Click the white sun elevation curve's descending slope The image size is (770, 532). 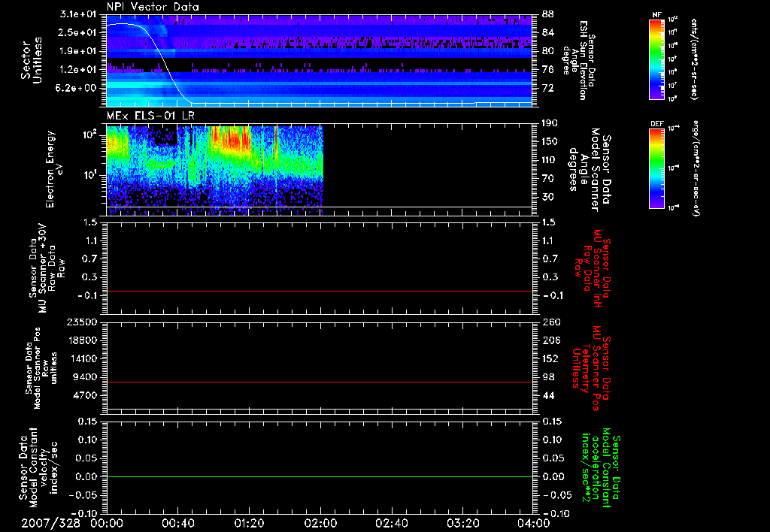pyautogui.click(x=167, y=67)
